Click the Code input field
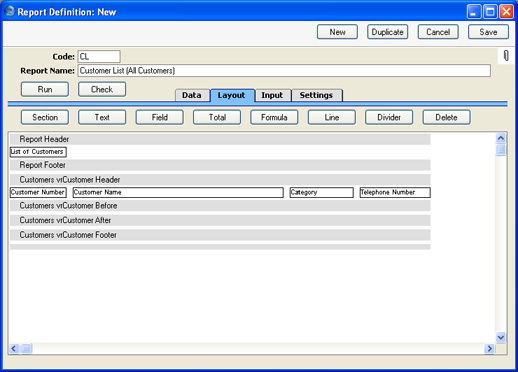Screen dimensions: 518x372 coord(99,56)
